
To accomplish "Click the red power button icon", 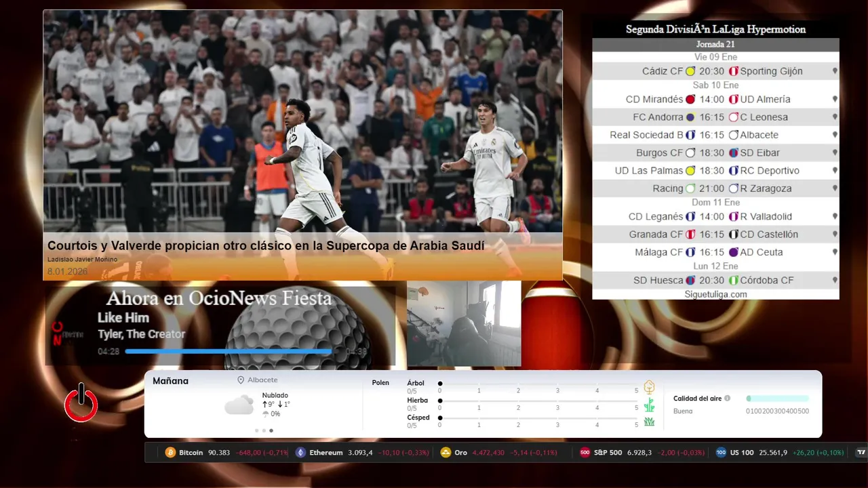I will [81, 403].
